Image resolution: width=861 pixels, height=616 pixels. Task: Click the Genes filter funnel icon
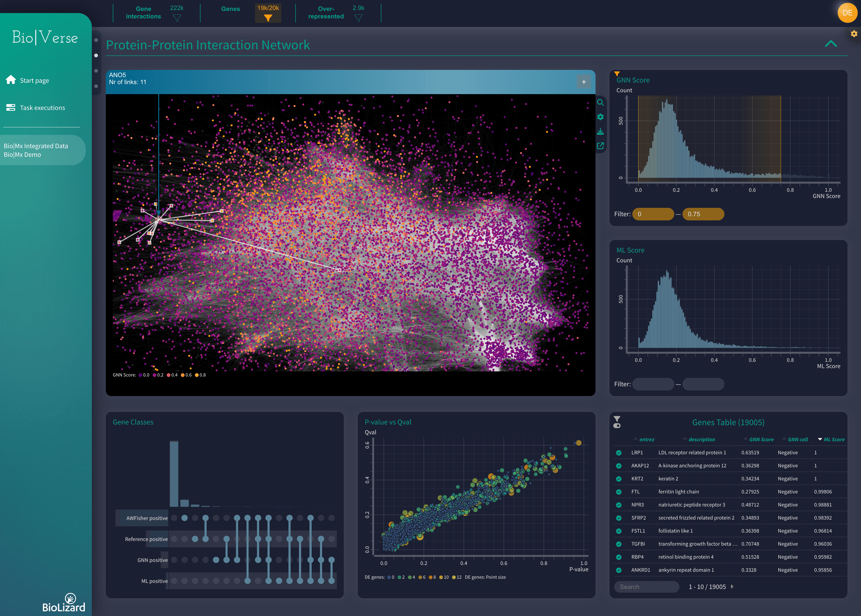268,18
